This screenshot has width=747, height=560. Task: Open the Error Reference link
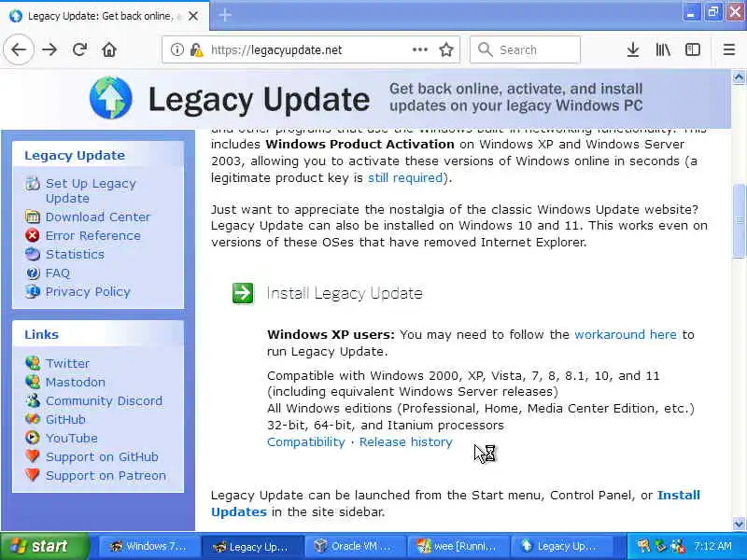point(92,236)
